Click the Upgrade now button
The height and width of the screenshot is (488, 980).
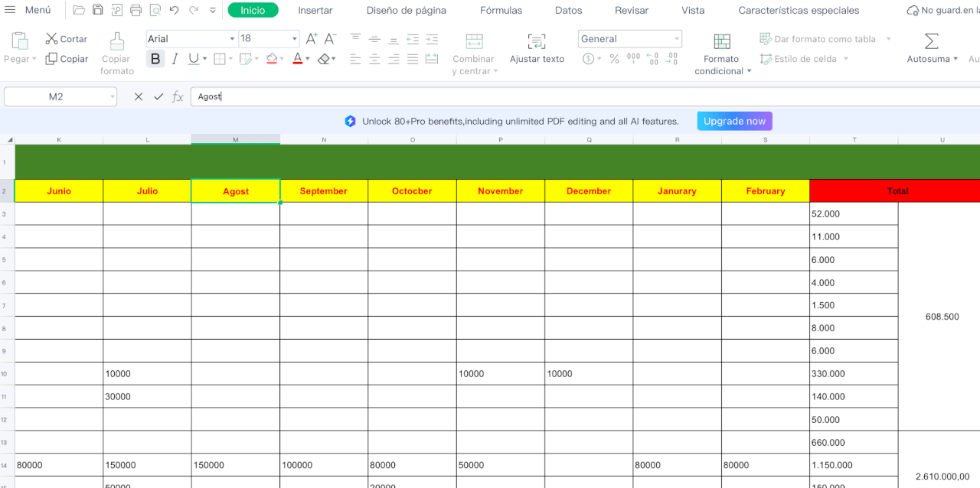coord(733,121)
